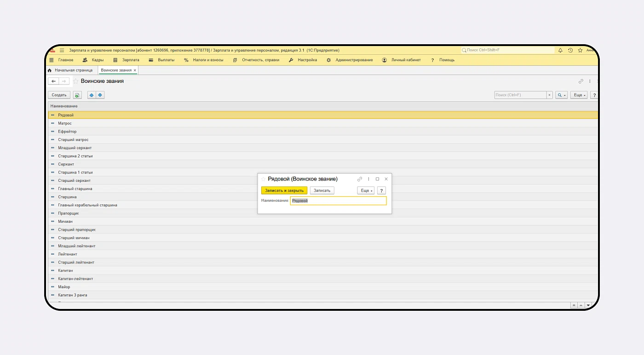644x355 pixels.
Task: Click the back arrow navigation button
Action: coord(53,81)
